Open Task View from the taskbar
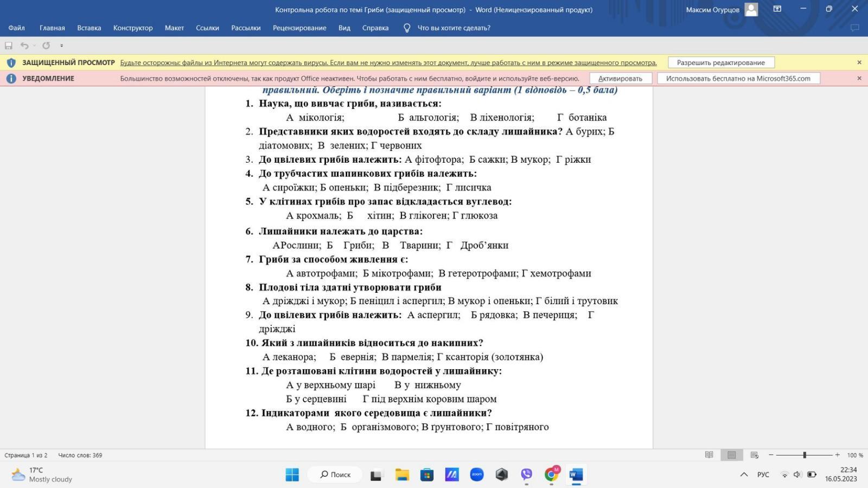 click(376, 475)
